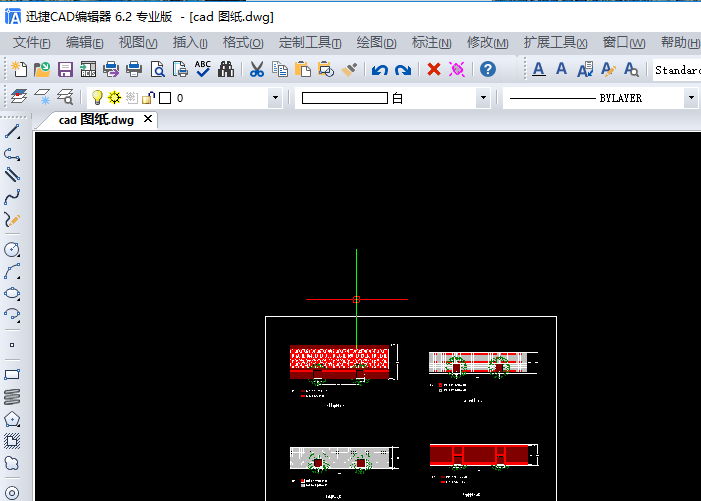Open the Find binoculars tool
This screenshot has width=701, height=501.
point(227,70)
